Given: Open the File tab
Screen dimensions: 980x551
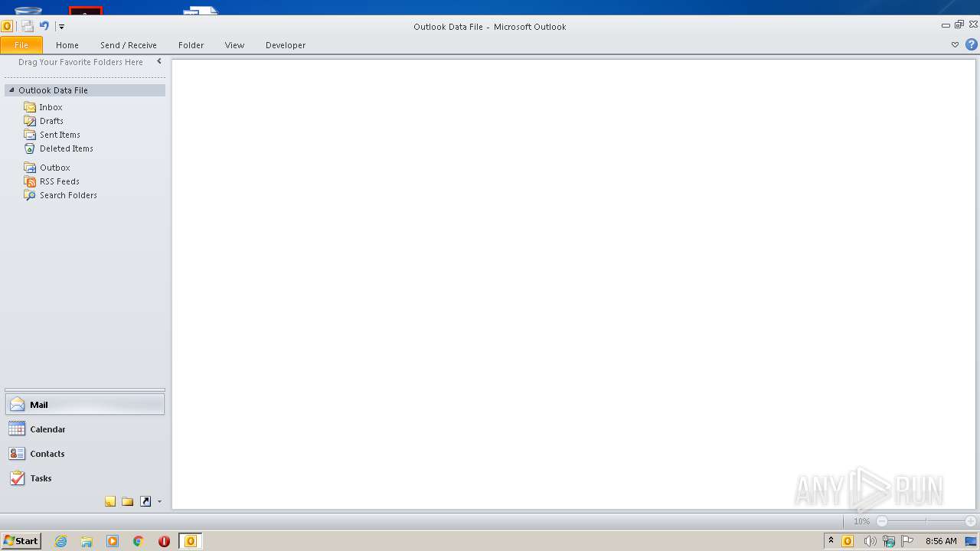Looking at the screenshot, I should click(21, 45).
